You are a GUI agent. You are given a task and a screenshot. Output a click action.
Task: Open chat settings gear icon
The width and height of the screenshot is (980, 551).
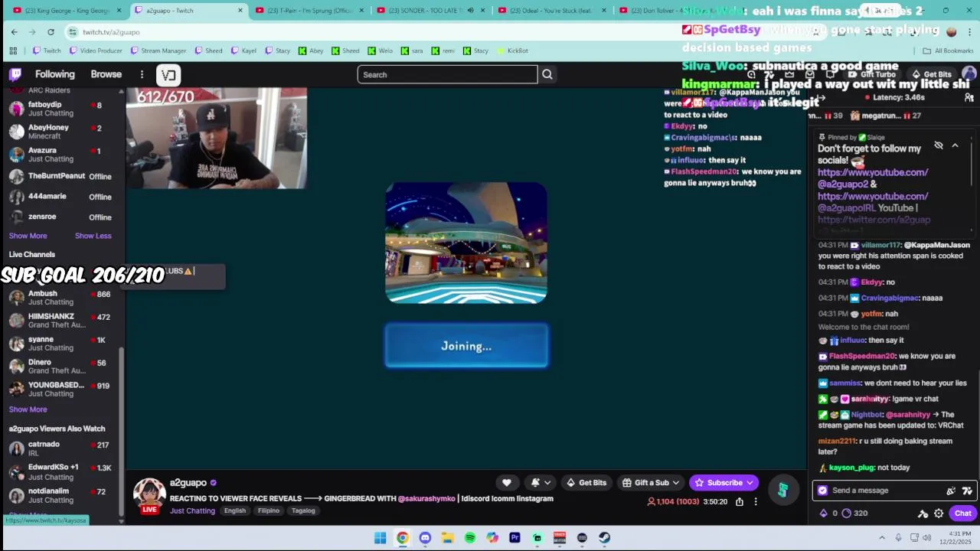(x=939, y=514)
